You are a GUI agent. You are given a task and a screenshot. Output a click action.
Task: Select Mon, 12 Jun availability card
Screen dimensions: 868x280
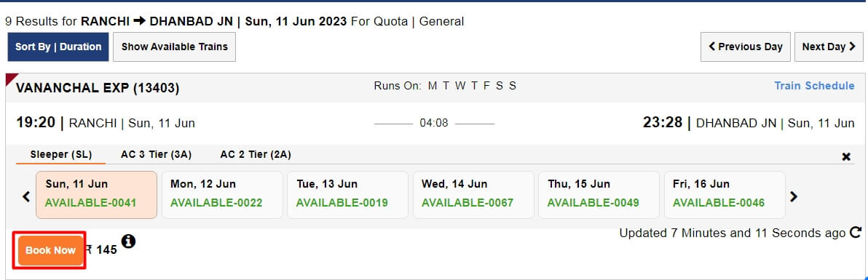point(222,195)
